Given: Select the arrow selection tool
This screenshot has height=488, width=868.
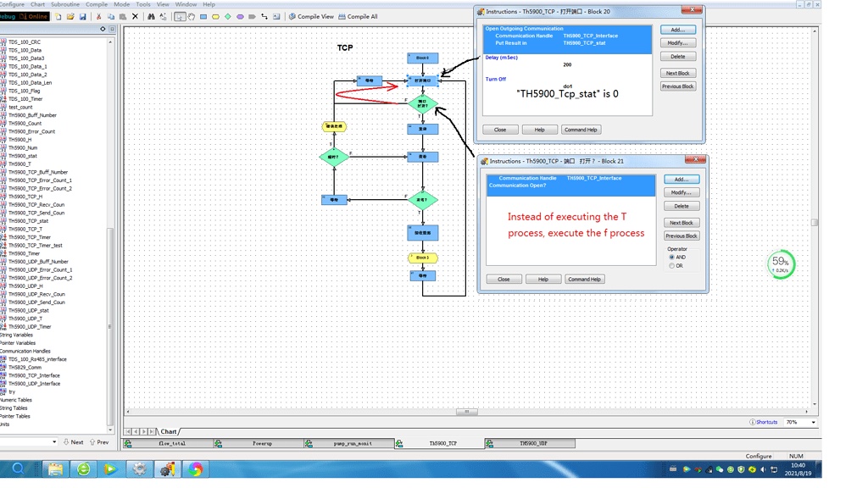Looking at the screenshot, I should (180, 16).
